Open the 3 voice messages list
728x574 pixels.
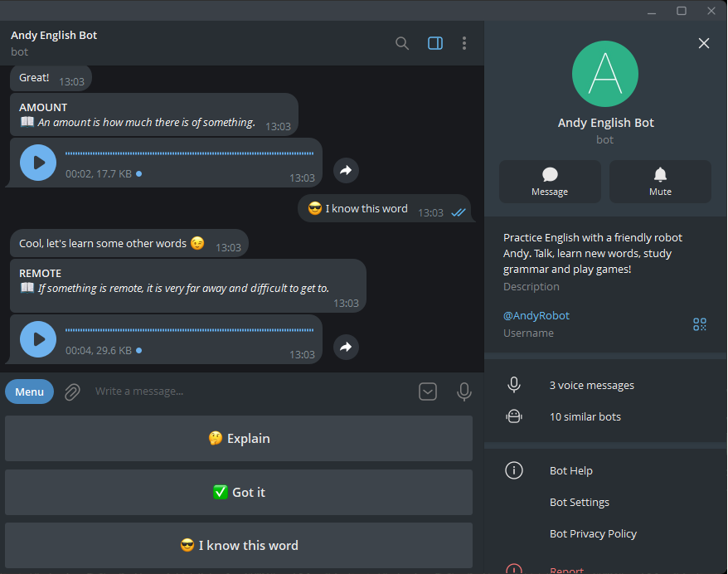(x=591, y=385)
